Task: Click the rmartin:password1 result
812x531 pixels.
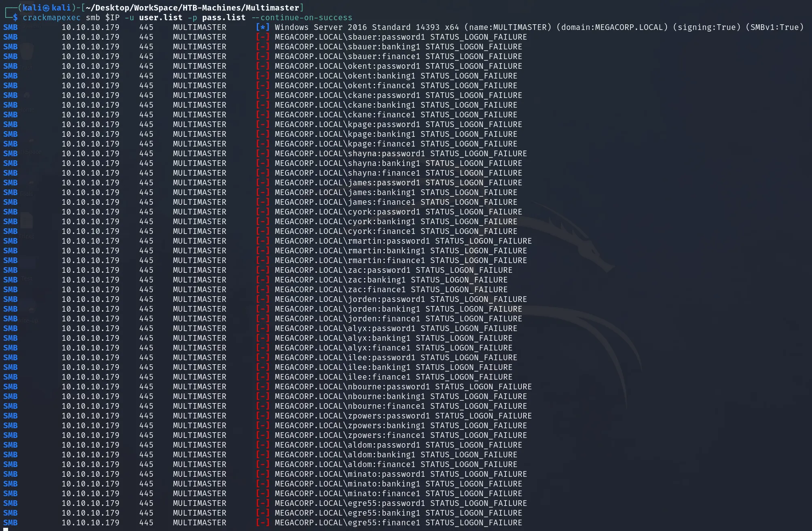Action: point(403,241)
